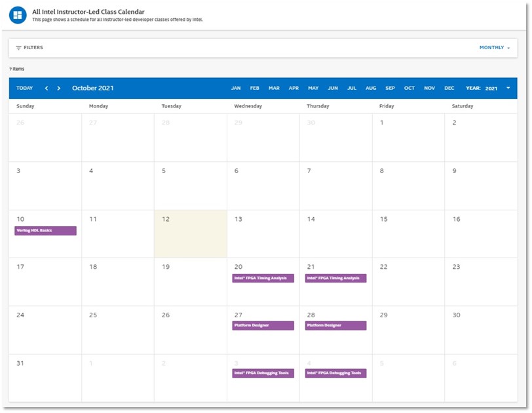Jump to MAY month
Screen dimensions: 532x413
[313, 88]
